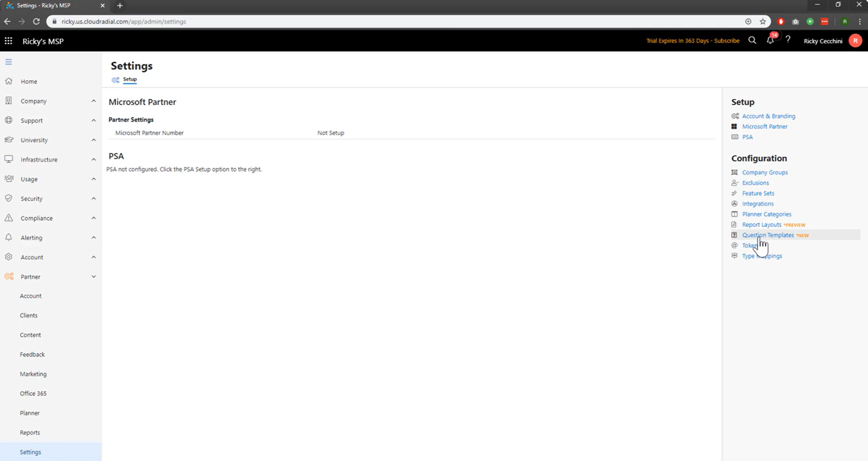Image resolution: width=868 pixels, height=461 pixels.
Task: Expand the Support menu chevron
Action: coord(94,120)
